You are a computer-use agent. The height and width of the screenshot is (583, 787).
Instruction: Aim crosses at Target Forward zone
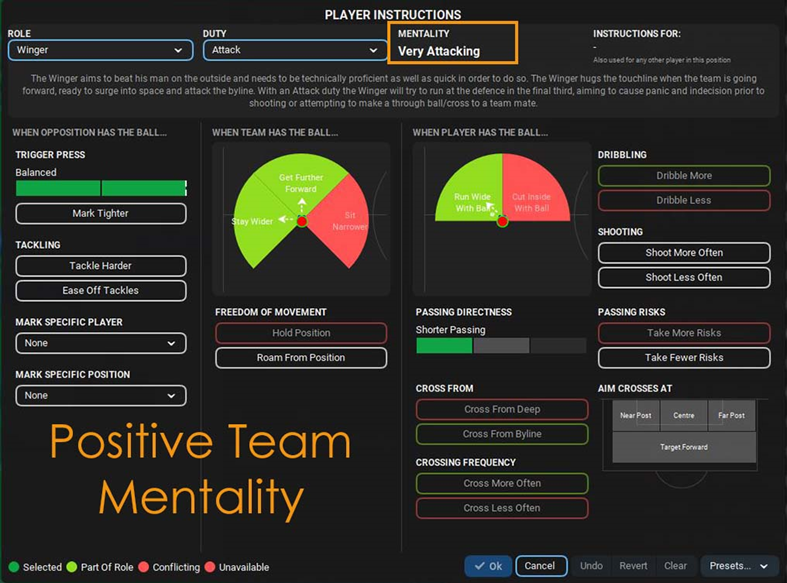click(684, 447)
